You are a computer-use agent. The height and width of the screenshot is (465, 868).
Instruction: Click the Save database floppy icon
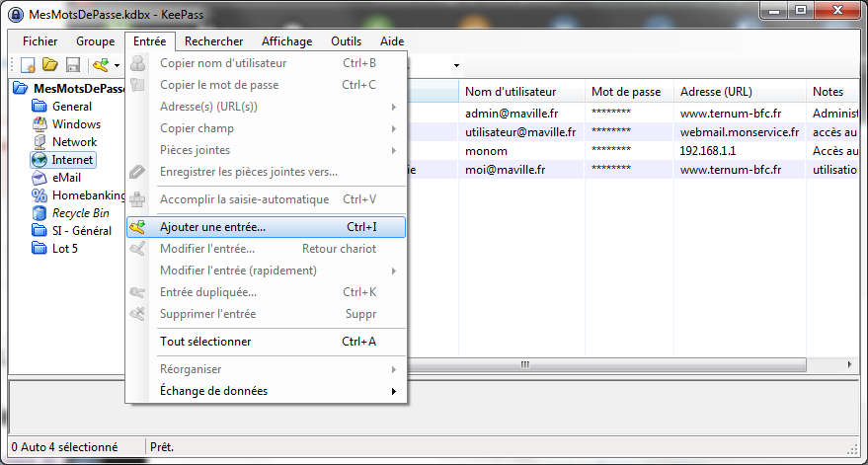coord(72,65)
